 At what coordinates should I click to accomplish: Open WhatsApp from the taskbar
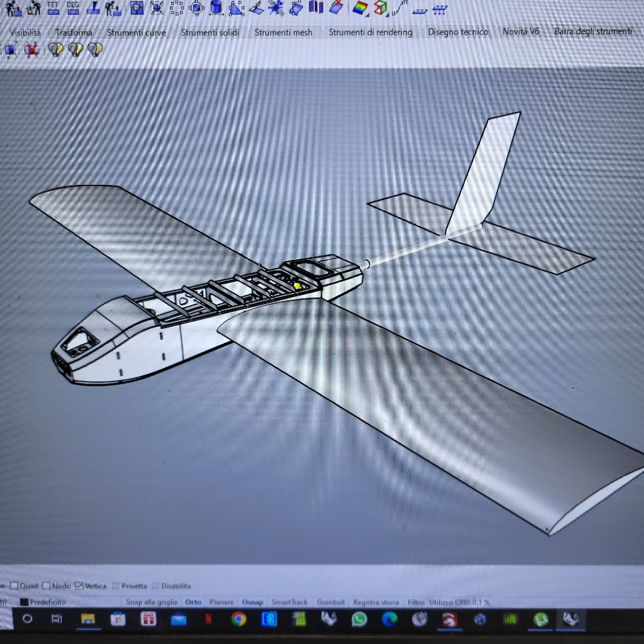[x=359, y=619]
